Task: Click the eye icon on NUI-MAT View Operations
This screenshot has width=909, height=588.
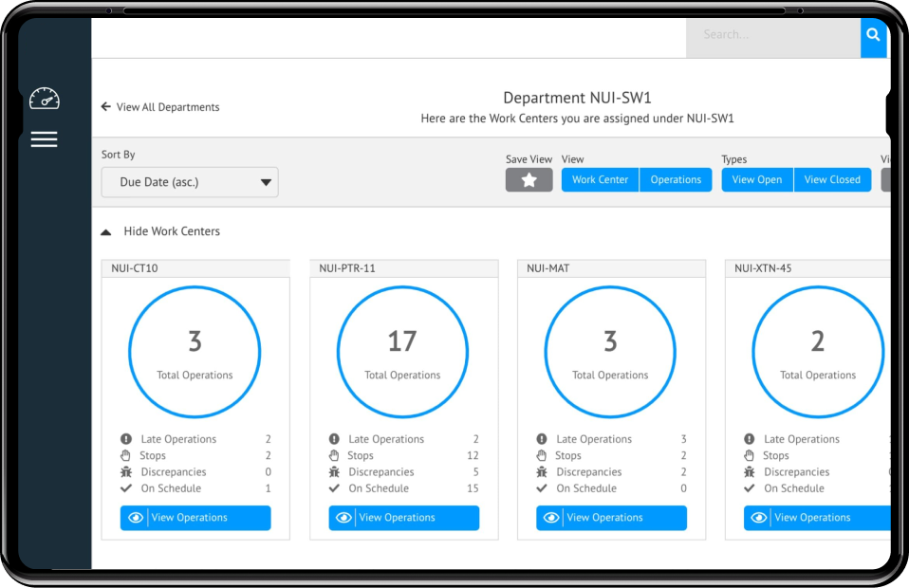Action: [551, 517]
